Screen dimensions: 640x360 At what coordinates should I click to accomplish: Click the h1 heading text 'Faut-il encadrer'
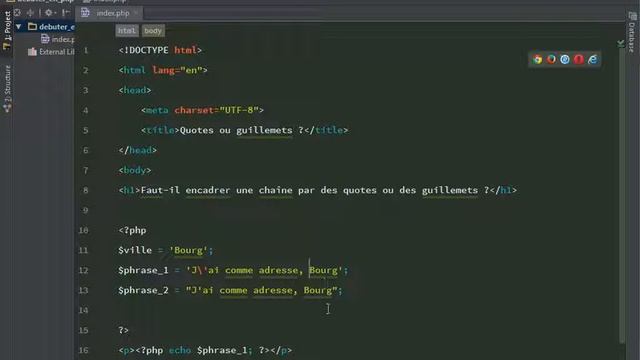coord(185,190)
